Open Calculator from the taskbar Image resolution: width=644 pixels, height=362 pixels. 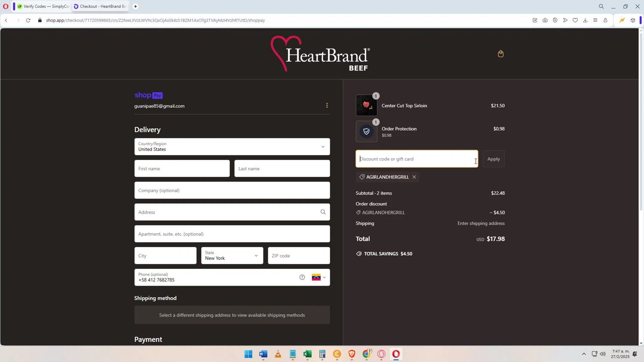(322, 354)
